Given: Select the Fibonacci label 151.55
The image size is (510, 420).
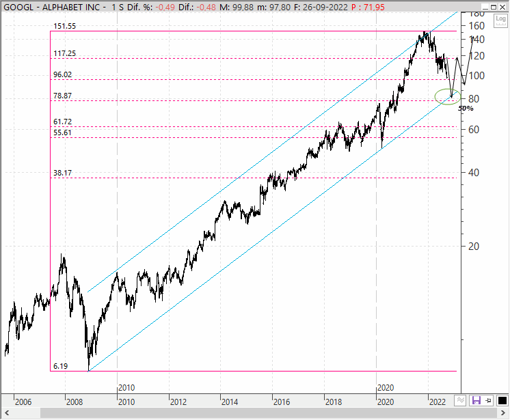Looking at the screenshot, I should point(64,27).
